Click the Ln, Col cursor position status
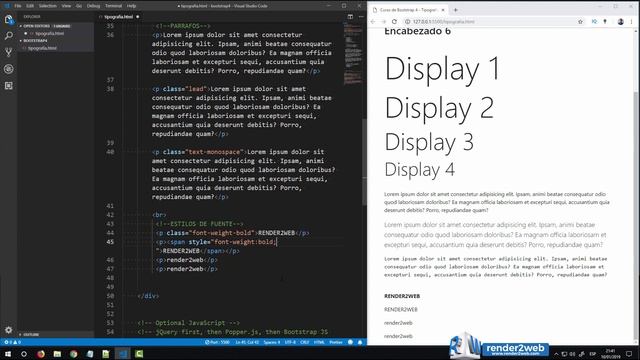 (247, 342)
